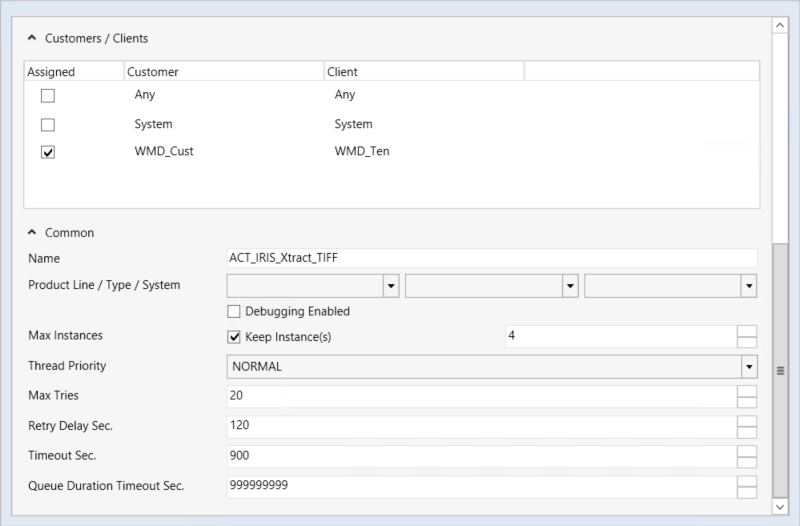
Task: Click the Retry Delay Sec. spinner arrows
Action: (x=746, y=426)
